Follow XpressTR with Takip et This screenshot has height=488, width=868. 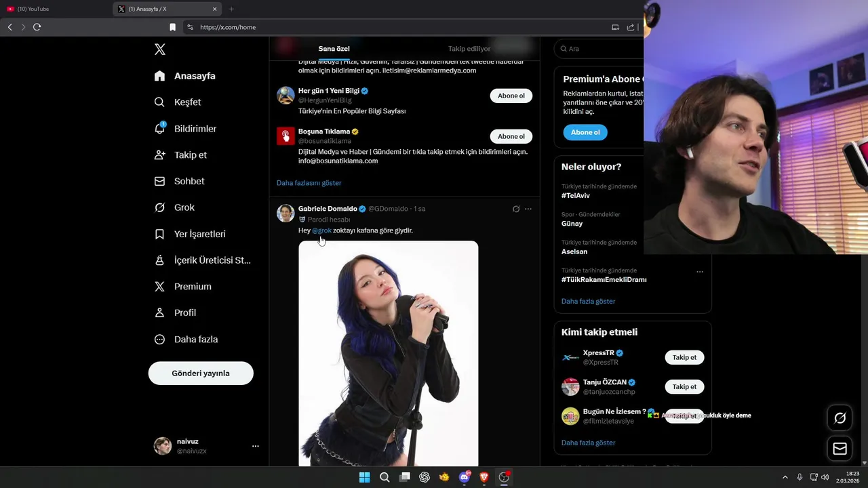pyautogui.click(x=684, y=357)
